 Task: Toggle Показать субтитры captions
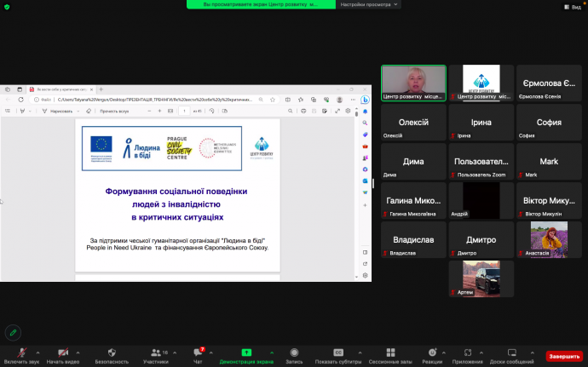click(337, 353)
